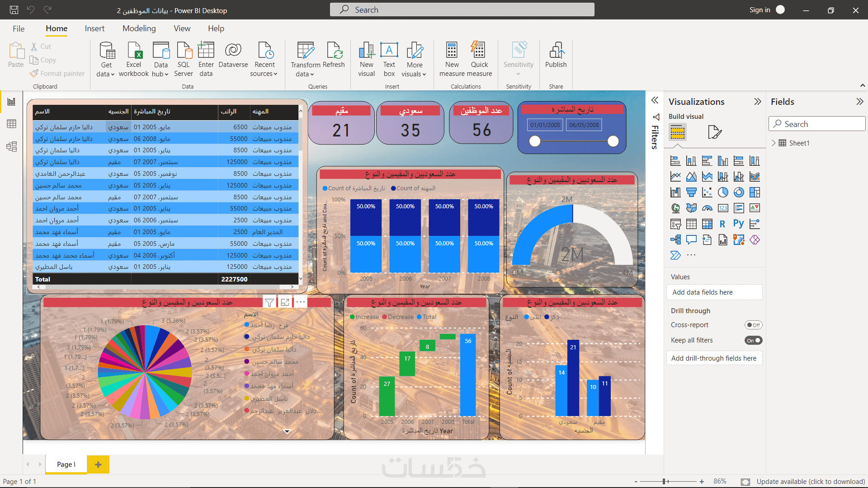Image resolution: width=868 pixels, height=488 pixels.
Task: Select the gauge visual icon
Action: pos(707,208)
